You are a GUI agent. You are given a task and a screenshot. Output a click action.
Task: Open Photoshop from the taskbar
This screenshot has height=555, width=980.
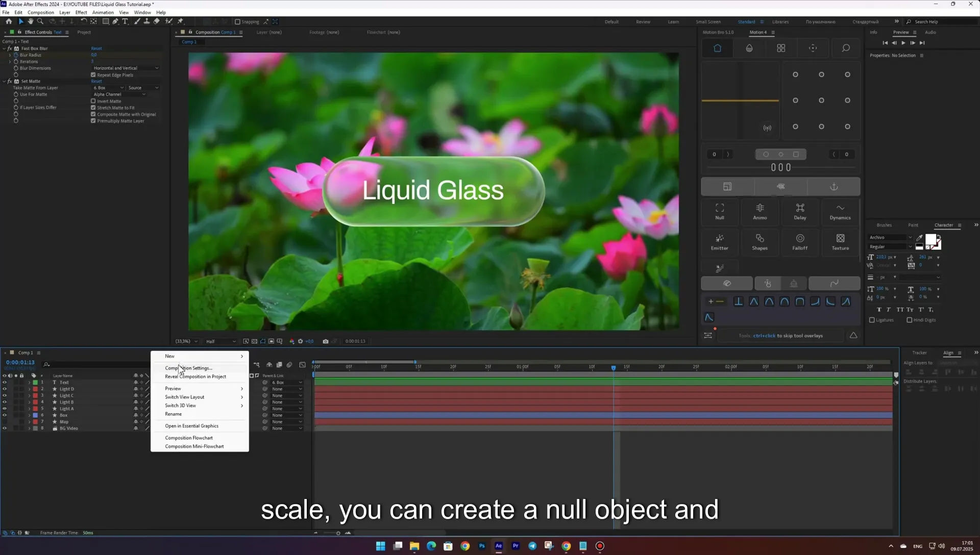(x=482, y=546)
